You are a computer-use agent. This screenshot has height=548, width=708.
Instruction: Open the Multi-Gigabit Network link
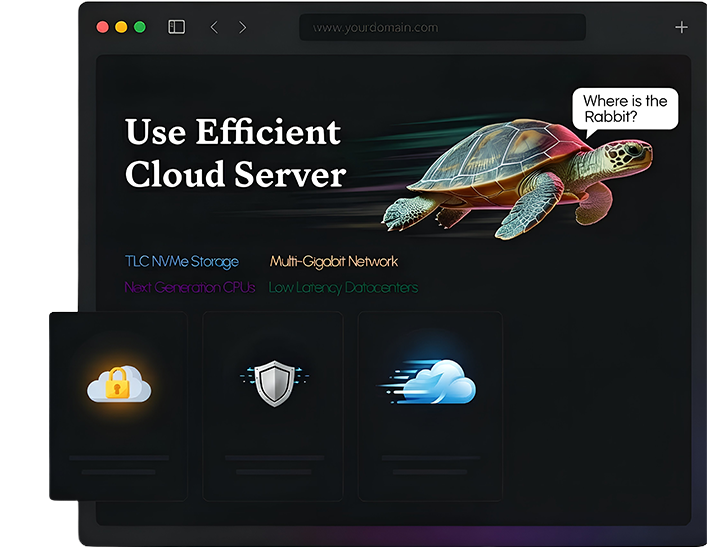(333, 261)
